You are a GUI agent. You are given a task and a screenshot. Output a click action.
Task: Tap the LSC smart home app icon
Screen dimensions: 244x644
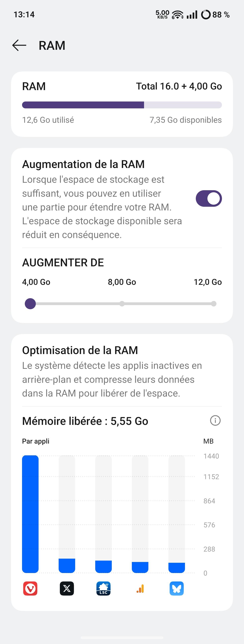pyautogui.click(x=104, y=589)
